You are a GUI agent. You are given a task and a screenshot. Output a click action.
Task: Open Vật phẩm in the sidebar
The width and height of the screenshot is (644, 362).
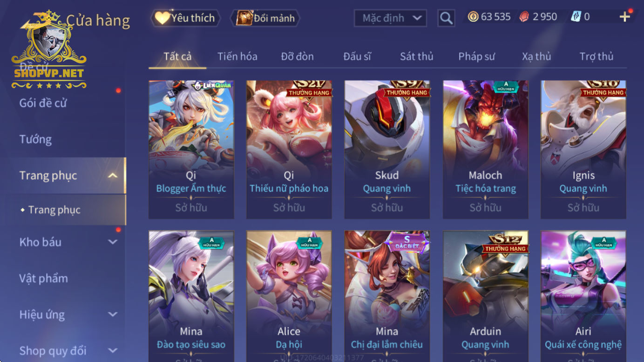[x=43, y=278]
